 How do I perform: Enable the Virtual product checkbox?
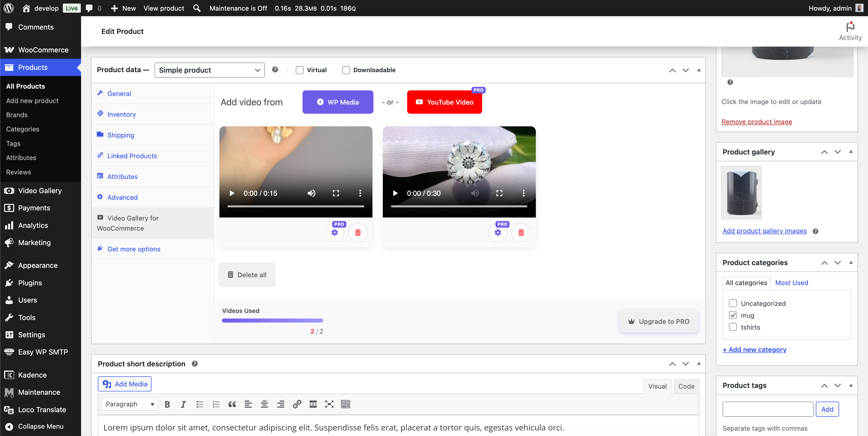(299, 70)
